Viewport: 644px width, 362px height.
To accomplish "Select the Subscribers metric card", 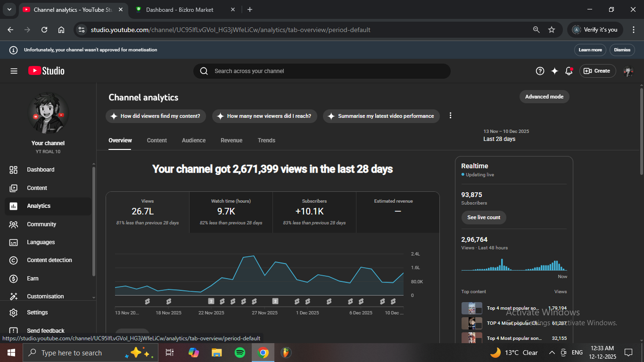I will click(x=314, y=212).
